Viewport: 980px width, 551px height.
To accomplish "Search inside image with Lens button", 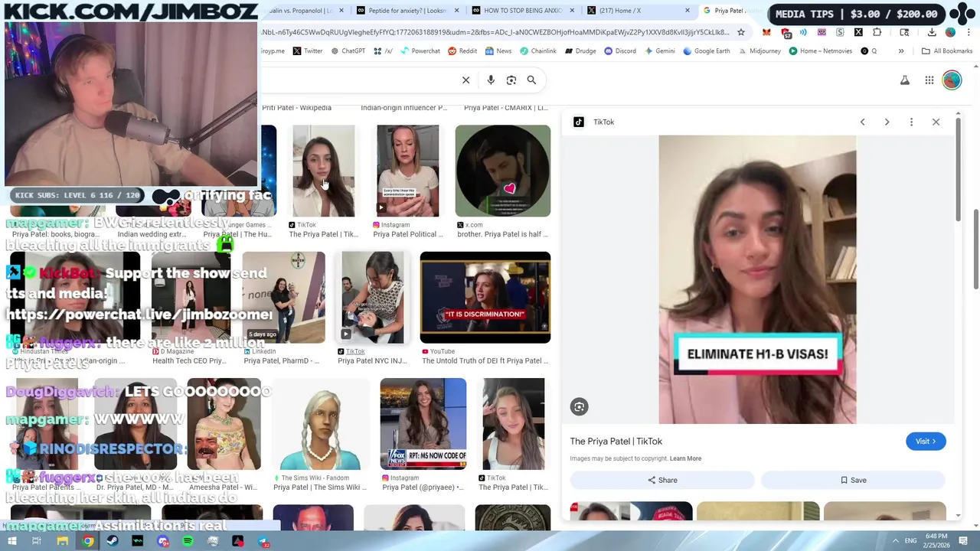I will pos(579,407).
